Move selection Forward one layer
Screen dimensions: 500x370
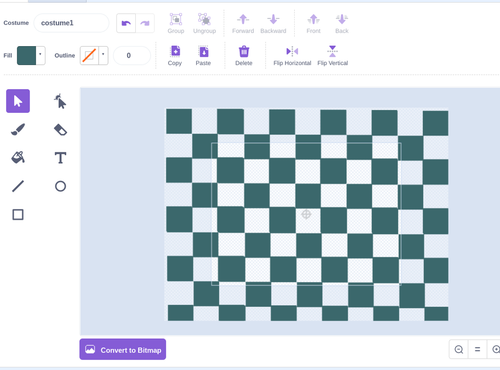[x=243, y=23]
